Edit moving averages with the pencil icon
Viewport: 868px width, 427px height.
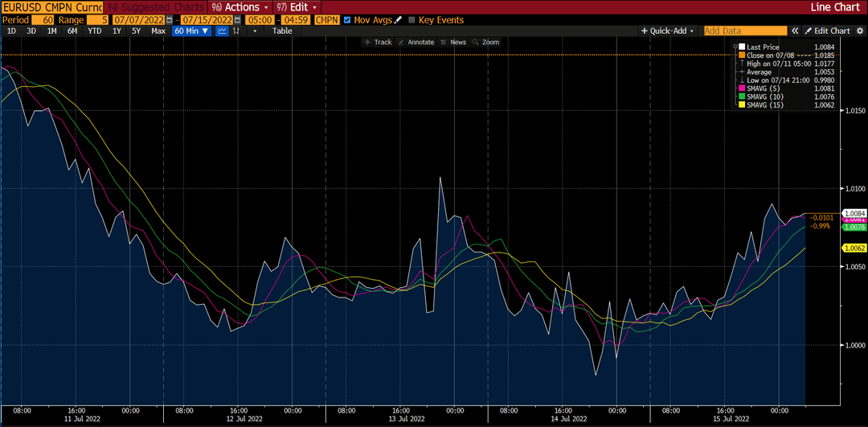coord(398,20)
